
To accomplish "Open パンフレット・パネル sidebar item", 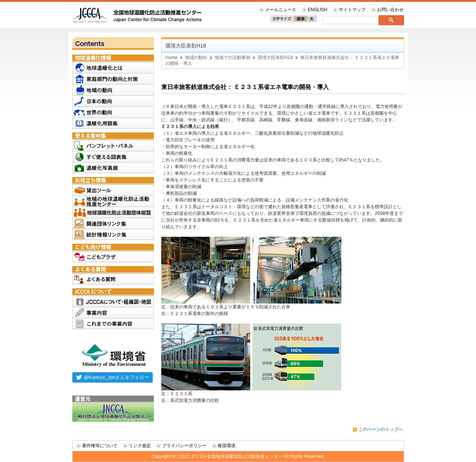I will 113,146.
